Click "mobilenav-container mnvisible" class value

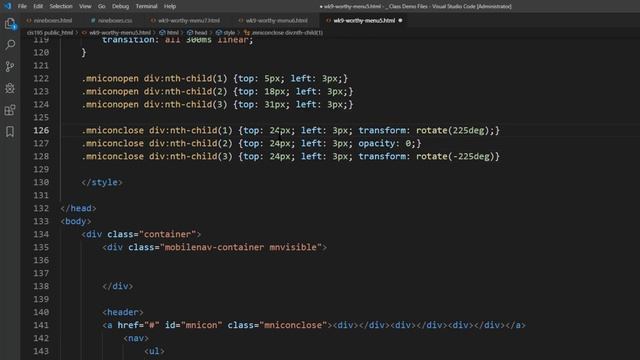[241, 247]
